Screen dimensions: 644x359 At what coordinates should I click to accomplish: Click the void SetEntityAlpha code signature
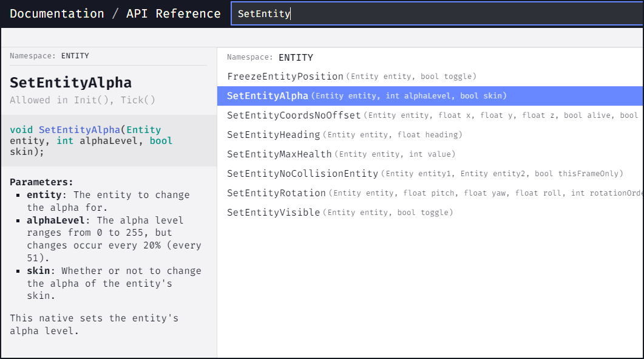[x=91, y=141]
